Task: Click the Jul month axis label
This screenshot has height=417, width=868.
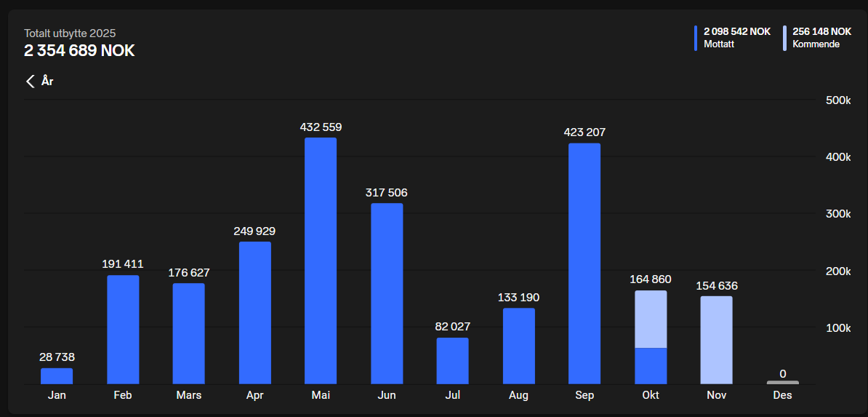Action: coord(452,395)
